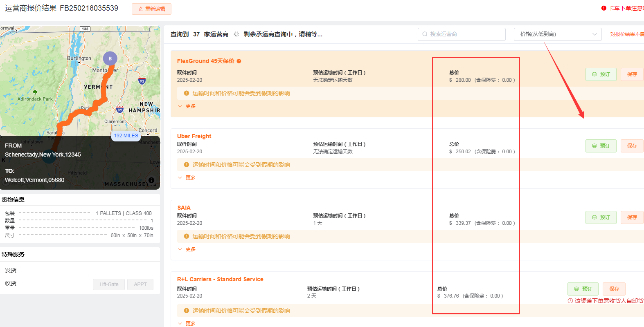The image size is (644, 327).
Task: Click the Adirondack Park tree icon
Action: pos(35,92)
